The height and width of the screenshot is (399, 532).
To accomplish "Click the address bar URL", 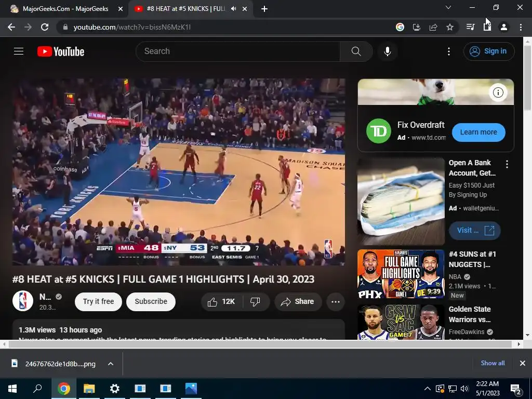I will [132, 27].
